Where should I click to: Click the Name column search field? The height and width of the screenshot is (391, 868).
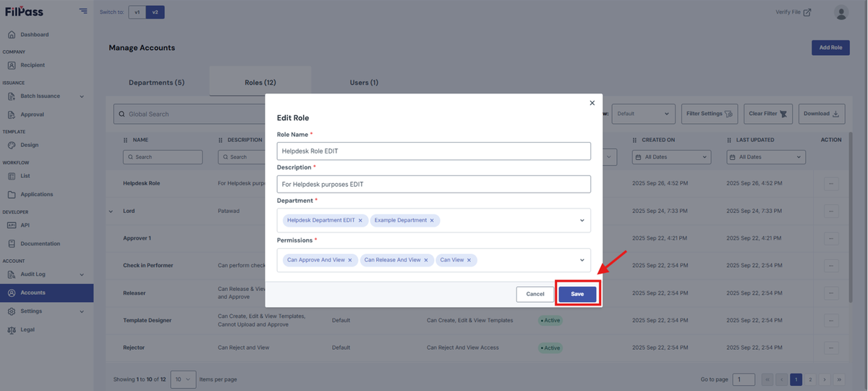pyautogui.click(x=163, y=157)
